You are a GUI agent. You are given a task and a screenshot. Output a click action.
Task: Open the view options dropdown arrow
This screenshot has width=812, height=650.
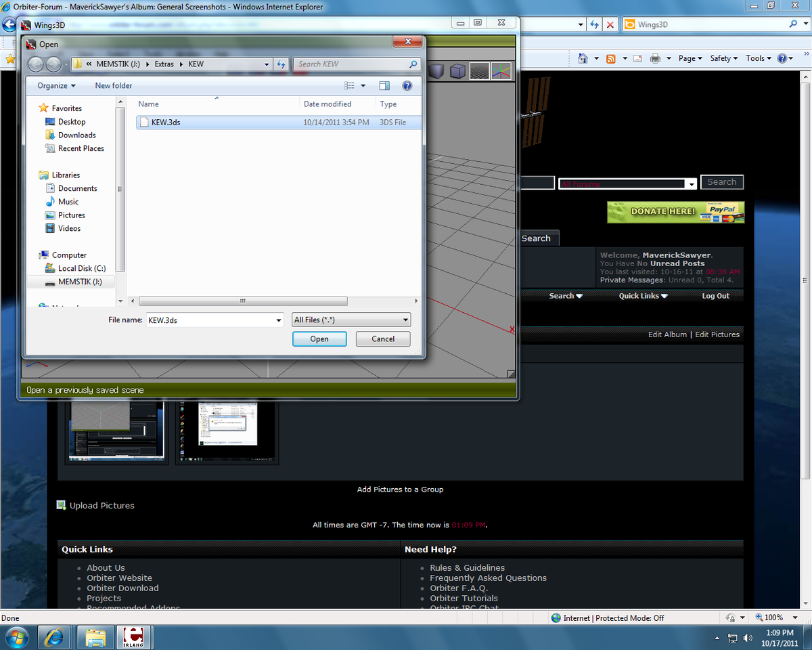(363, 86)
